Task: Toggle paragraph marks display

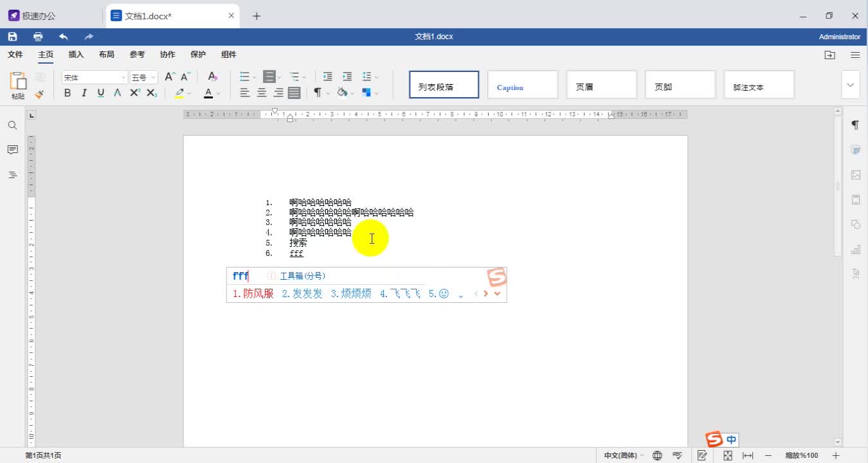Action: [x=317, y=93]
